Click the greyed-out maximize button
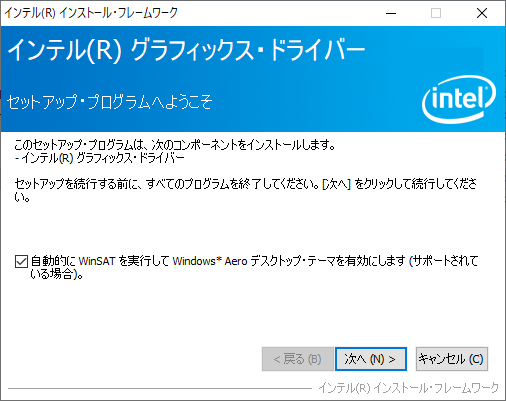The height and width of the screenshot is (401, 506). [436, 13]
